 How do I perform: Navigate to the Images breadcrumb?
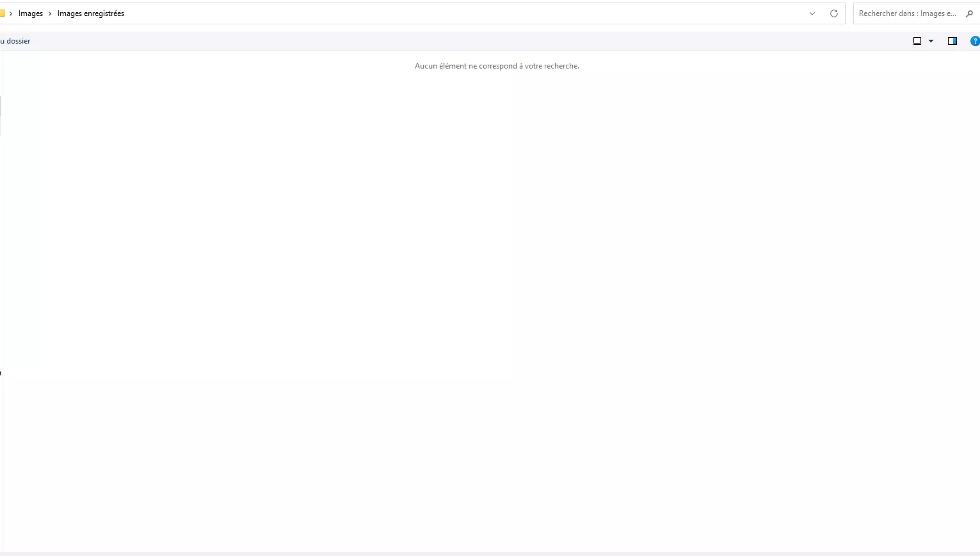click(31, 13)
